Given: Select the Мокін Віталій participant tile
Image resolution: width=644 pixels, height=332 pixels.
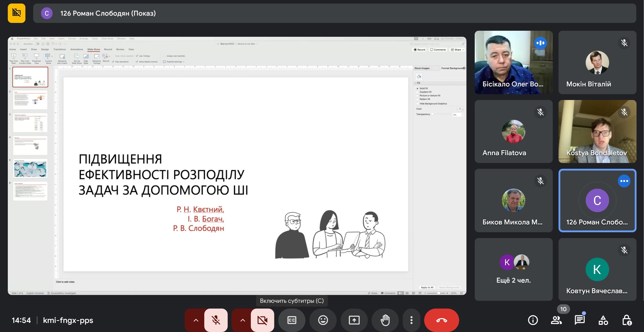Looking at the screenshot, I should [597, 62].
